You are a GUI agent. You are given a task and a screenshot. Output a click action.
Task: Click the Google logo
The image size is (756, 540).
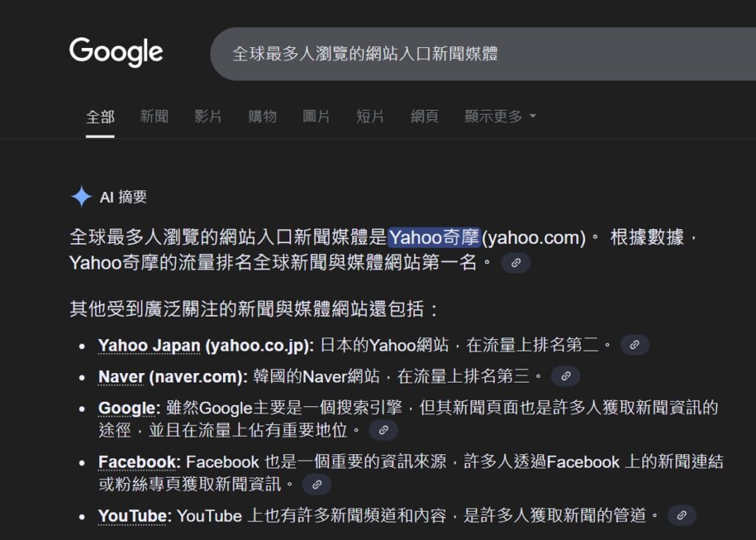(x=116, y=52)
